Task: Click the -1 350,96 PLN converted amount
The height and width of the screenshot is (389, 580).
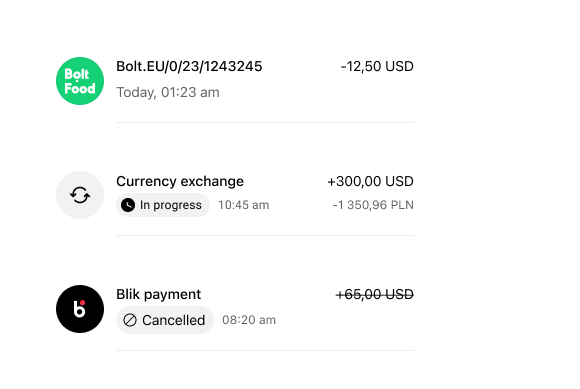Action: click(x=373, y=205)
